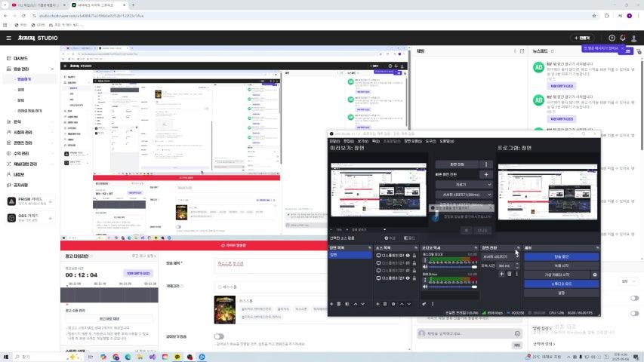This screenshot has height=362, width=644.
Task: Open OBS 장면 모음 menu
Action: (x=413, y=141)
